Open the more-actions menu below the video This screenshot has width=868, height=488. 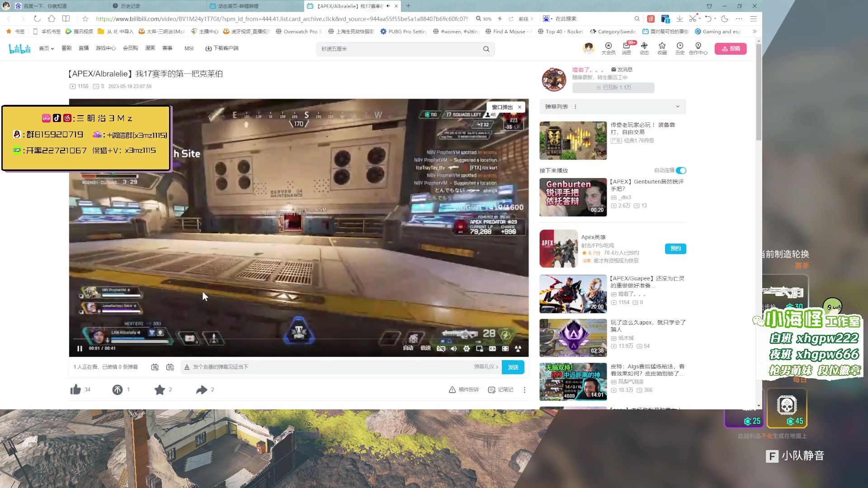(x=524, y=389)
